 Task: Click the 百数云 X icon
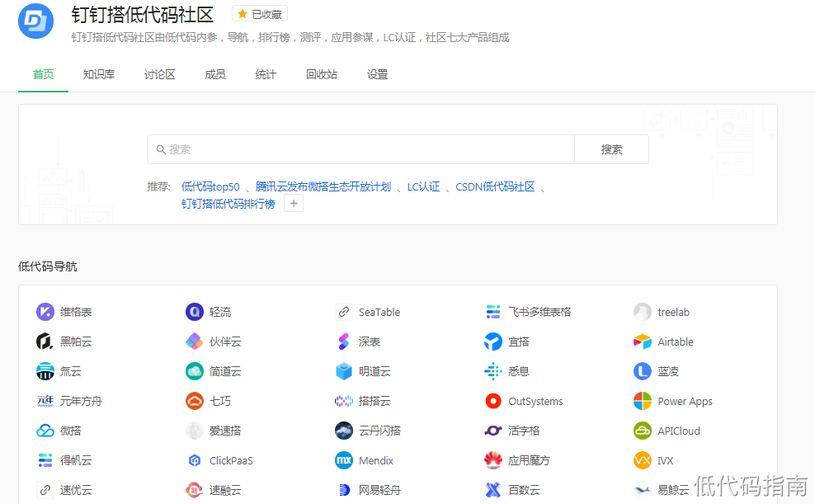(492, 489)
